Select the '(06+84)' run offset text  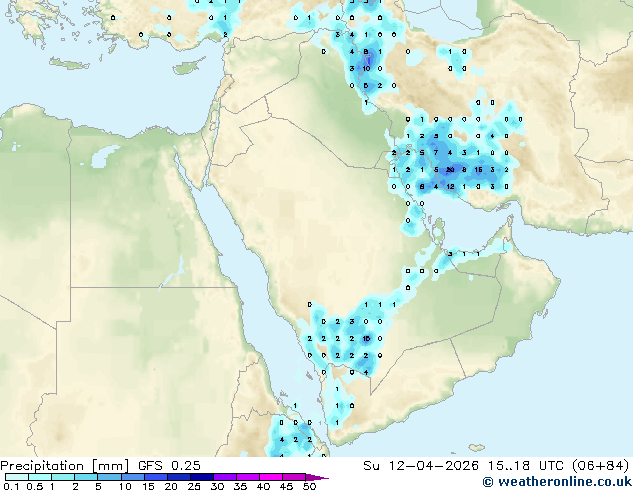pos(600,466)
